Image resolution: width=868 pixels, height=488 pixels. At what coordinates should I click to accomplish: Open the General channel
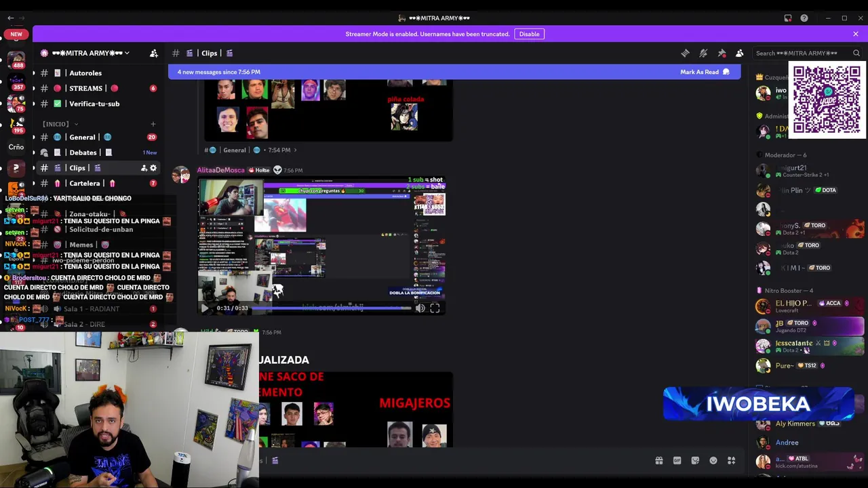point(95,137)
